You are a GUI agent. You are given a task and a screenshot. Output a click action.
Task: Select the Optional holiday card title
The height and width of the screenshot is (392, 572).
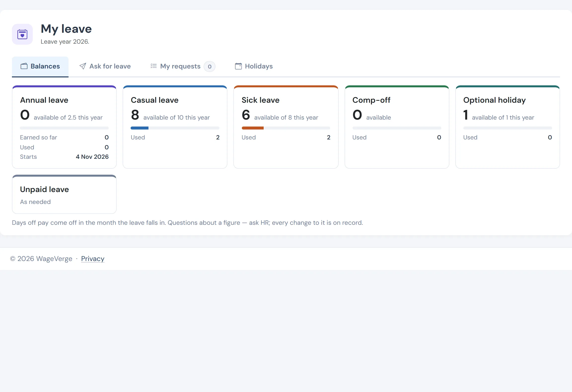point(495,100)
